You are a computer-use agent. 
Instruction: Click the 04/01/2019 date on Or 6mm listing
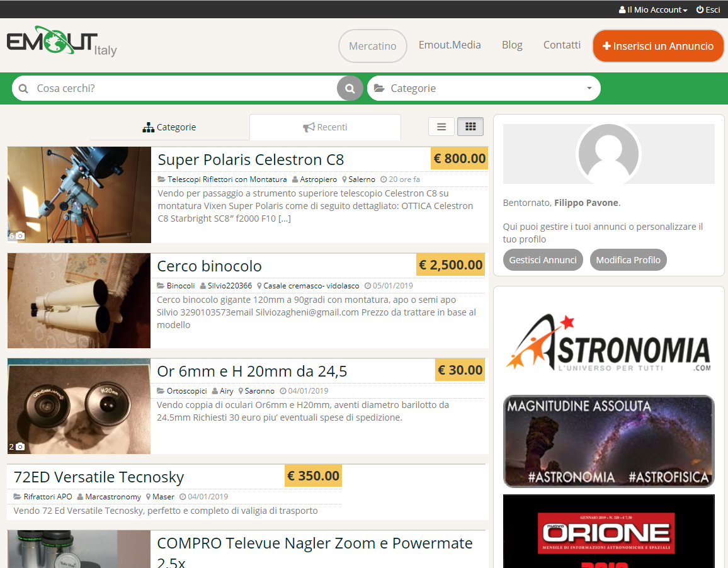304,391
